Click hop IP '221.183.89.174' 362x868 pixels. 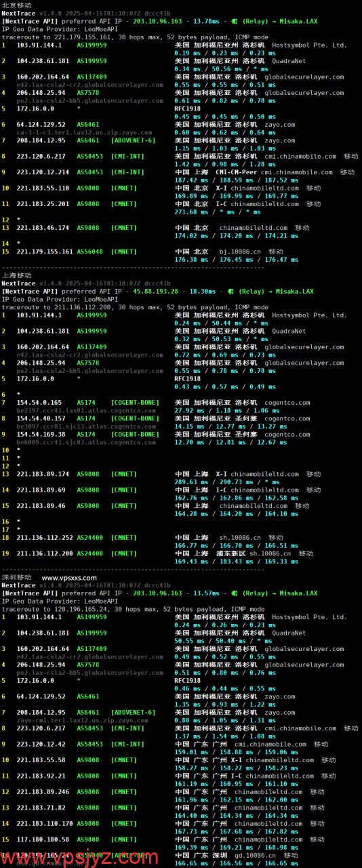tap(43, 474)
